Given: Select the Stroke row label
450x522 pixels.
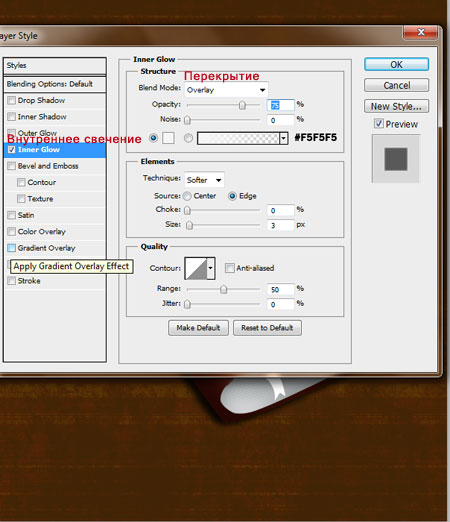Looking at the screenshot, I should tap(29, 281).
